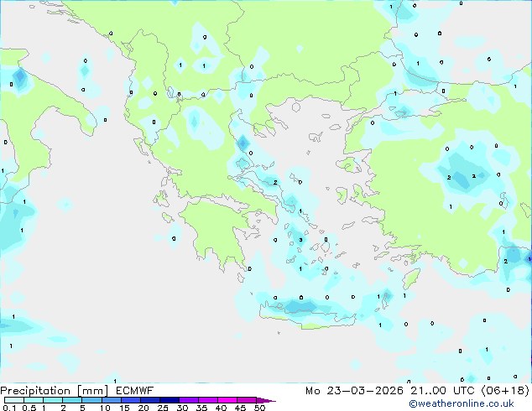
Task: Pick the 10–15 mm legend color box
Action: 111,400
